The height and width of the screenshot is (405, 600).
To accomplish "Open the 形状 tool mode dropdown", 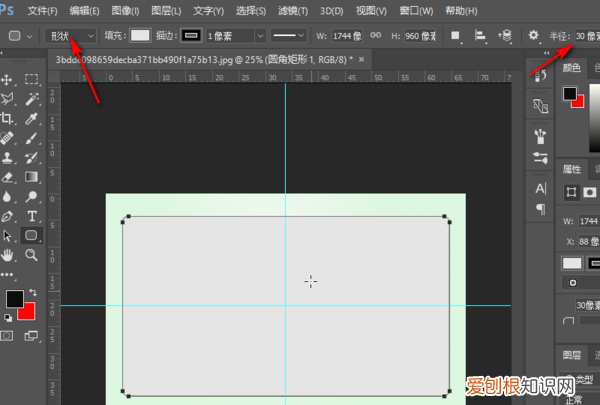I will click(x=68, y=35).
